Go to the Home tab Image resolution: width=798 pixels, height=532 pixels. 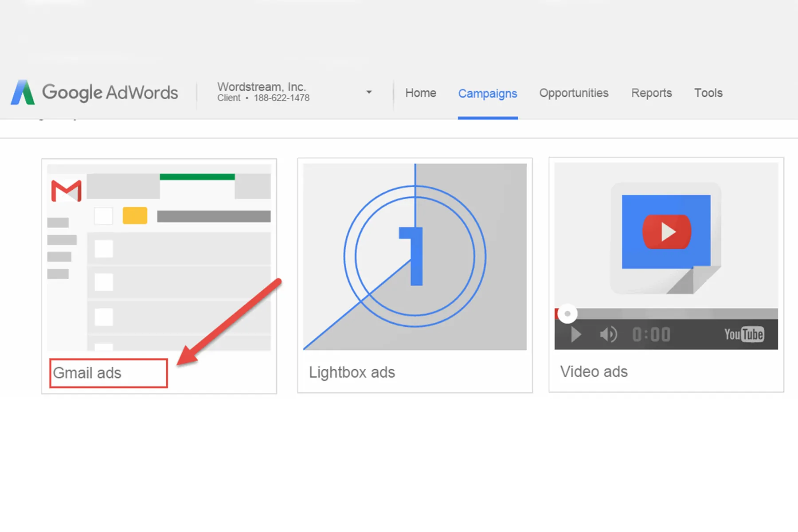[420, 93]
